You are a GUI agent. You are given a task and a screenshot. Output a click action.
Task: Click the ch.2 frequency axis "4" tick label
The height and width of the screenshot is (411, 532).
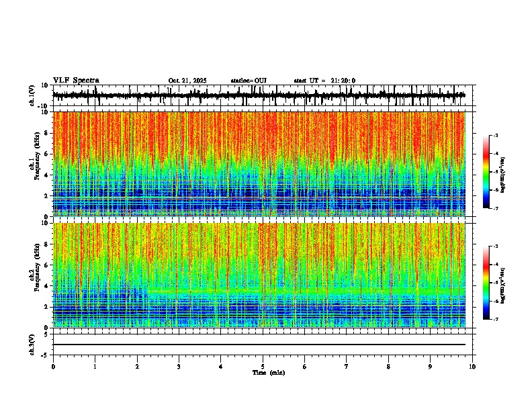(46, 286)
